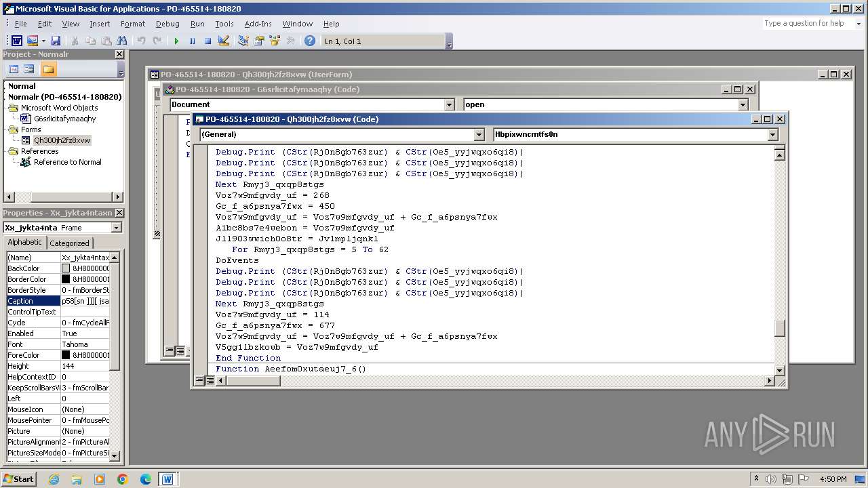The height and width of the screenshot is (488, 868).
Task: Click the Save toolbar icon
Action: pos(56,41)
